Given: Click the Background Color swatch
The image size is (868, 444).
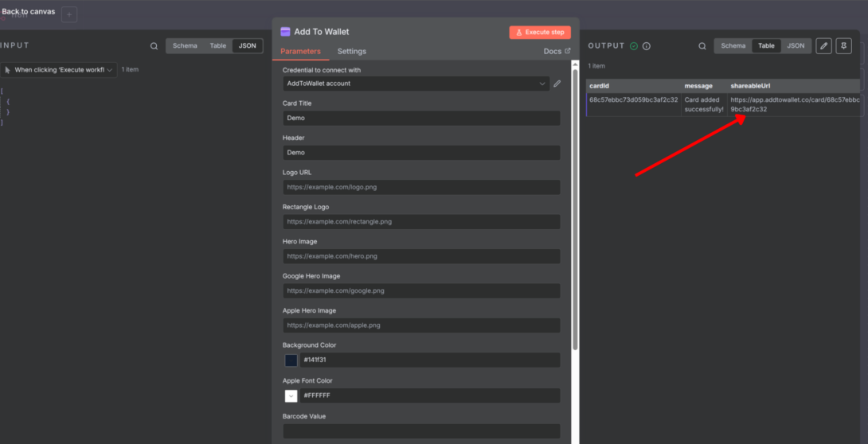Looking at the screenshot, I should 291,360.
